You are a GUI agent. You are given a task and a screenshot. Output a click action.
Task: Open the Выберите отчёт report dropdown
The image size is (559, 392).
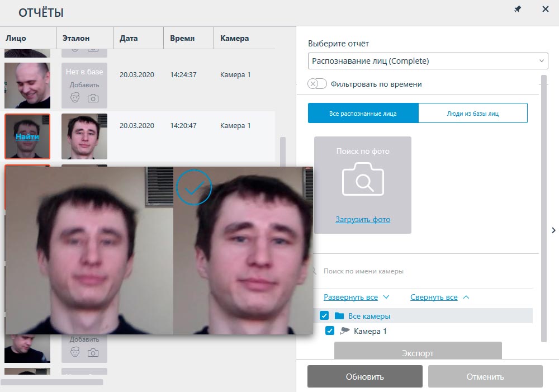pyautogui.click(x=428, y=61)
